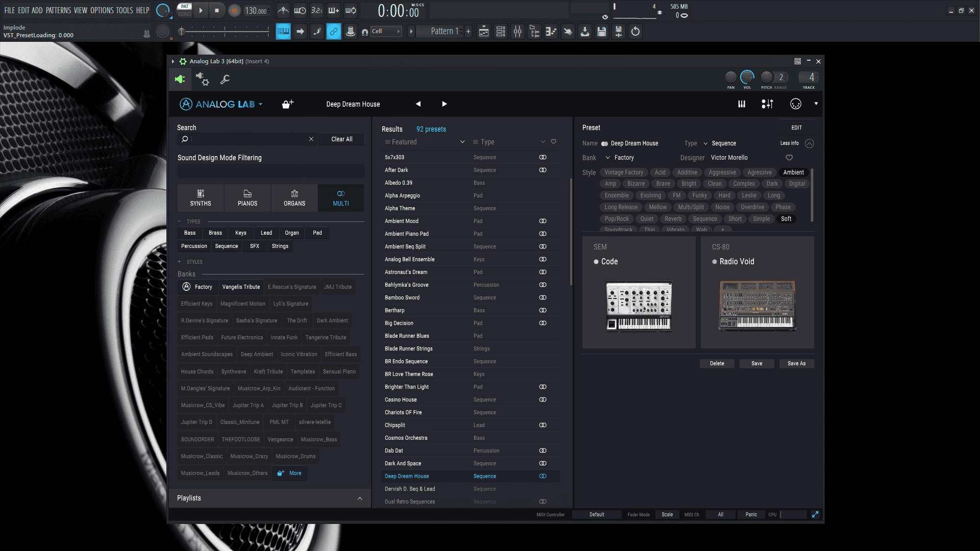Click the preset search field

click(247, 139)
